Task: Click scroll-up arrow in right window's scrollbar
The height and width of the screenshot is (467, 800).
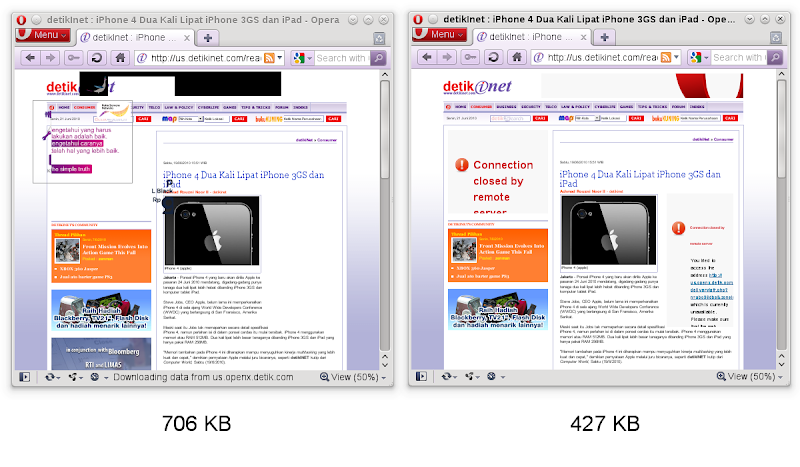Action: click(x=782, y=74)
